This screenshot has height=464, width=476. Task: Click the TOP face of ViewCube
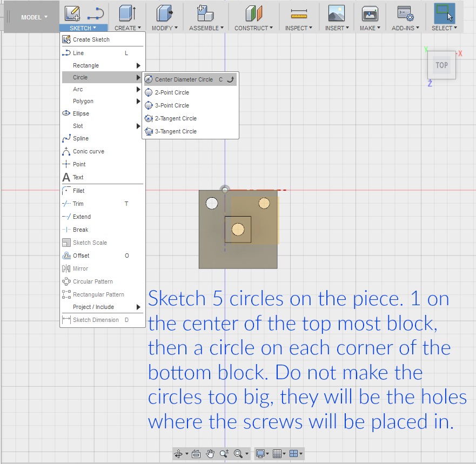click(x=441, y=65)
